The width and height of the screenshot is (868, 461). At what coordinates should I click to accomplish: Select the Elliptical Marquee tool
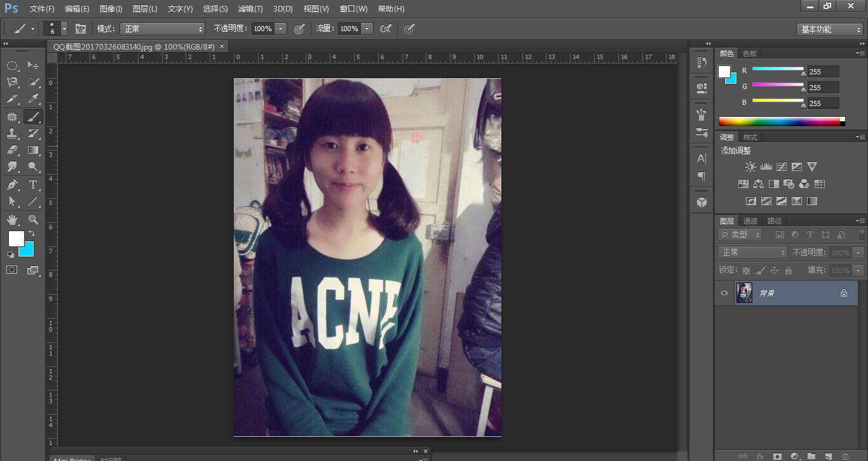click(x=12, y=65)
